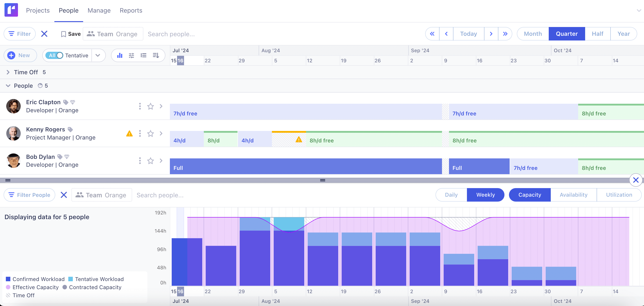Screen dimensions: 644x306
Task: Select the list view icon
Action: pos(144,55)
